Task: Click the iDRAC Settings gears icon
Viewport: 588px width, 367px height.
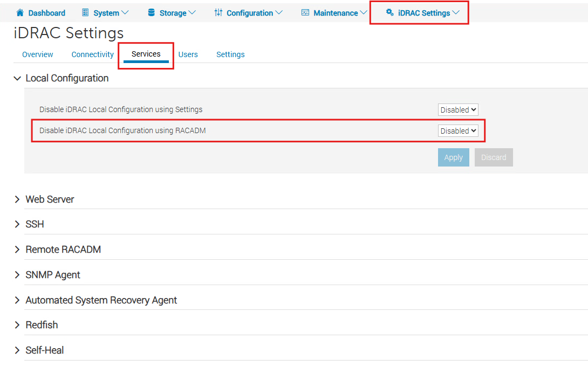Action: 389,12
